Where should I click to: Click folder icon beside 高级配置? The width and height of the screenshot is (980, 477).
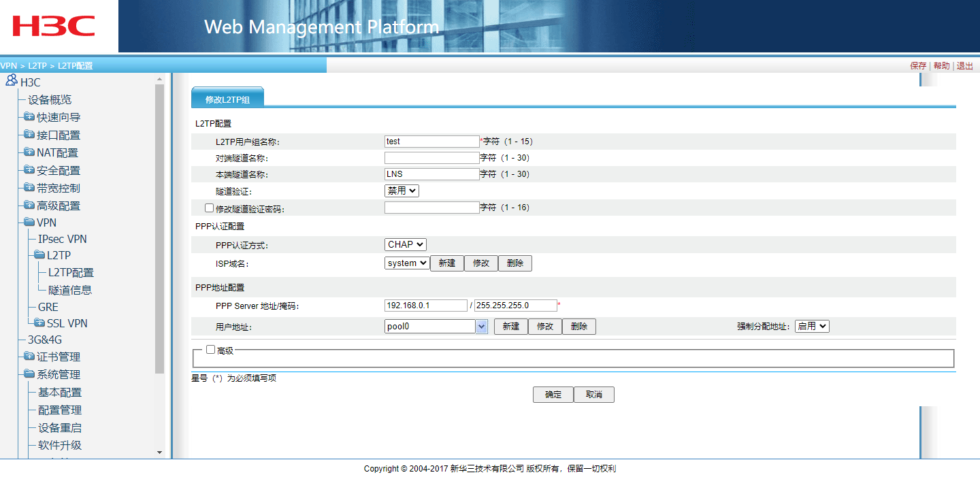tap(29, 205)
